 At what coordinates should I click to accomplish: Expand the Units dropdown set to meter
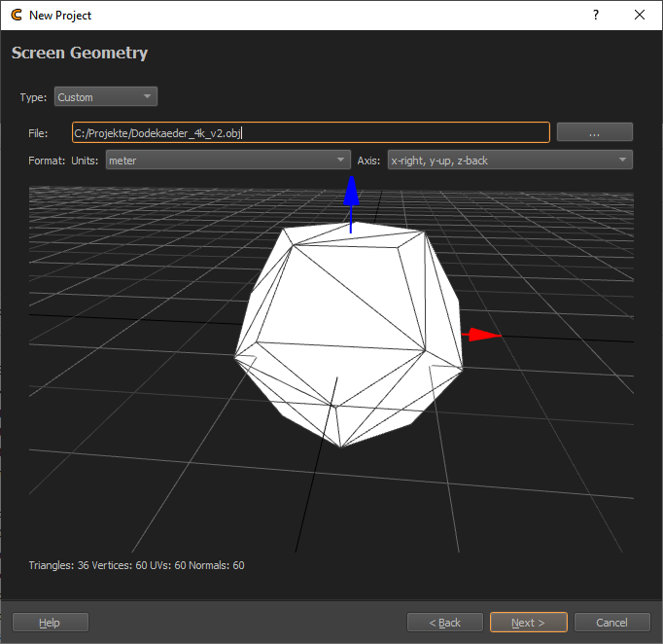[227, 161]
